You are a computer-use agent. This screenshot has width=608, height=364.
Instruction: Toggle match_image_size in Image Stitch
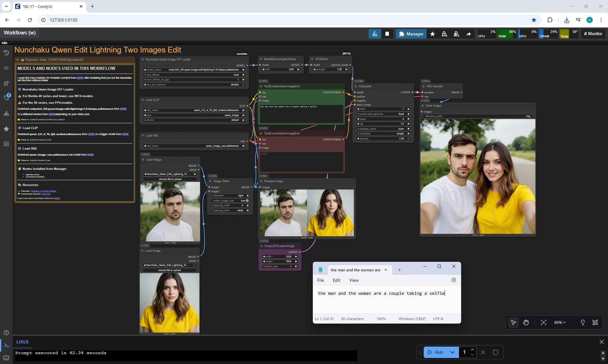[x=247, y=201]
